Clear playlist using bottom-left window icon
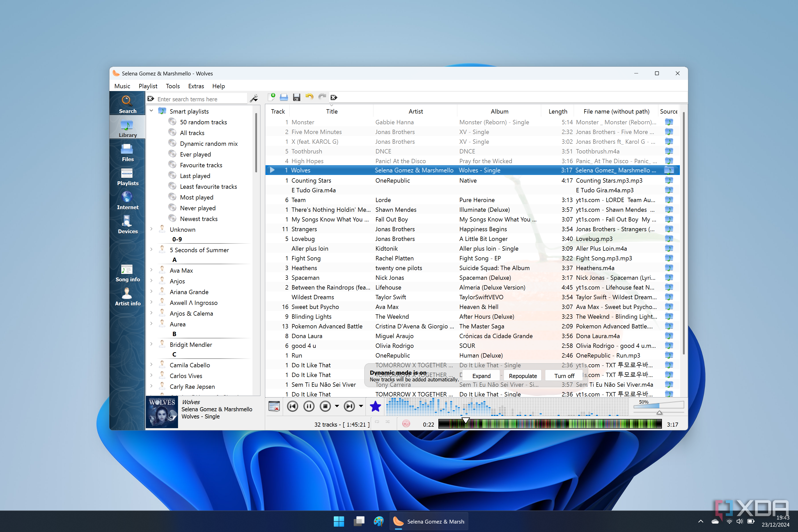This screenshot has height=532, width=798. [274, 406]
